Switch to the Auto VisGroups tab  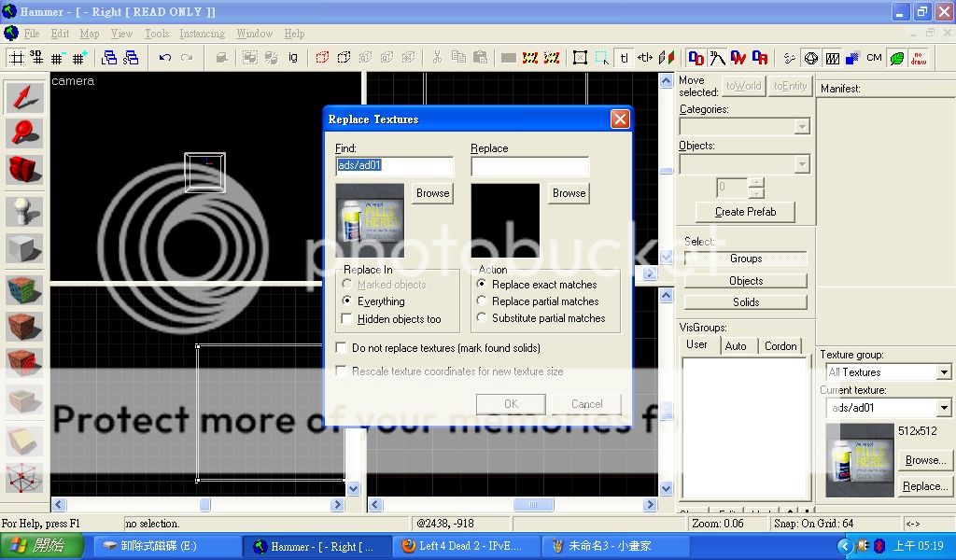(736, 345)
